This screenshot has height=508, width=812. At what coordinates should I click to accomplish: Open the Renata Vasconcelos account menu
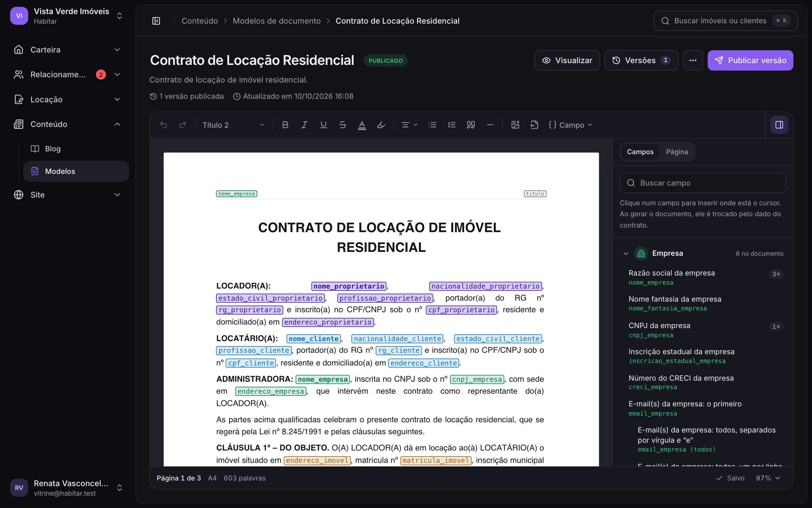coord(67,488)
